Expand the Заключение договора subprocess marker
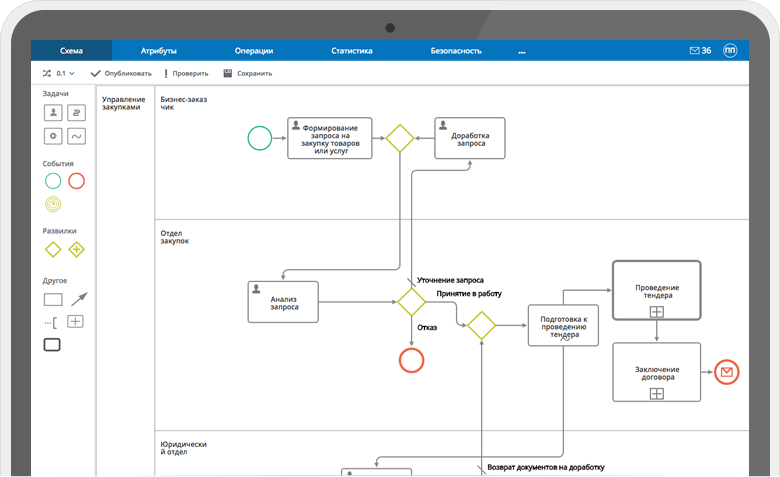 (657, 394)
